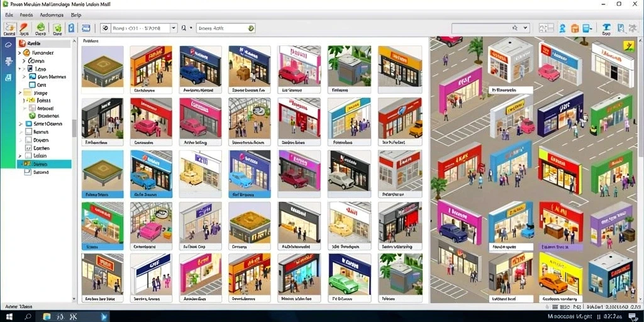
Task: Select the highlighted teal tree item
Action: click(44, 164)
